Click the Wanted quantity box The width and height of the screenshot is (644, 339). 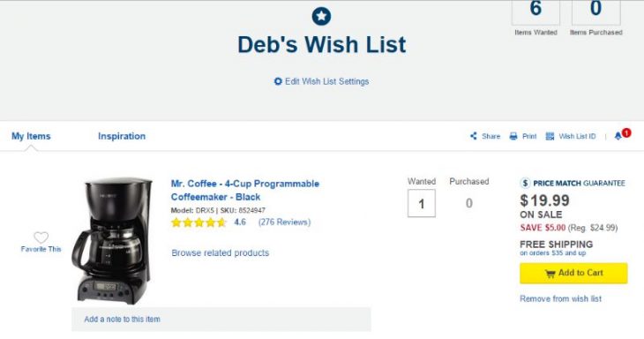(422, 203)
